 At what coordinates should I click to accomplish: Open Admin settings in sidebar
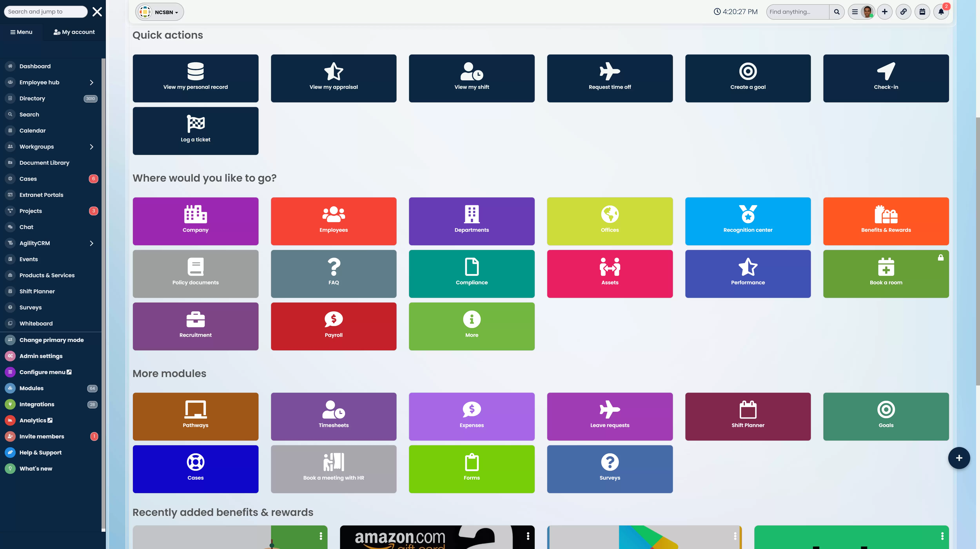pos(41,356)
